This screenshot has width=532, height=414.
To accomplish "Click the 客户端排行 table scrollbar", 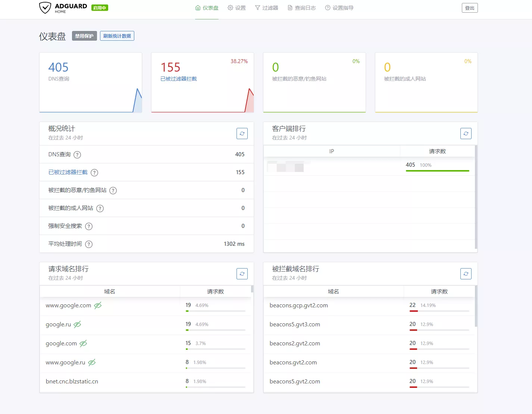I will tap(476, 197).
